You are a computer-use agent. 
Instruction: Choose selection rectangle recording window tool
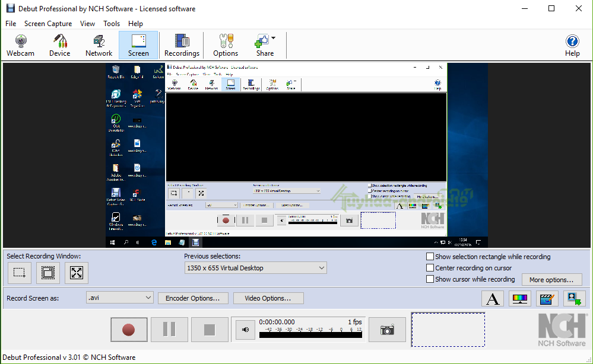coord(20,273)
